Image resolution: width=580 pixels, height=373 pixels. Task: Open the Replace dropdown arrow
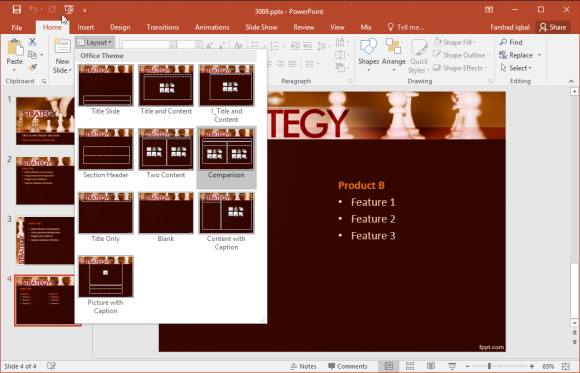pyautogui.click(x=539, y=55)
